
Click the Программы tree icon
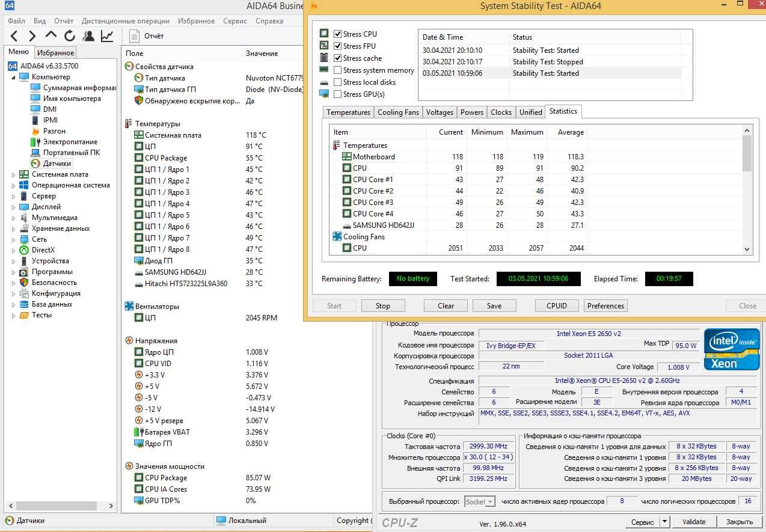pos(24,272)
